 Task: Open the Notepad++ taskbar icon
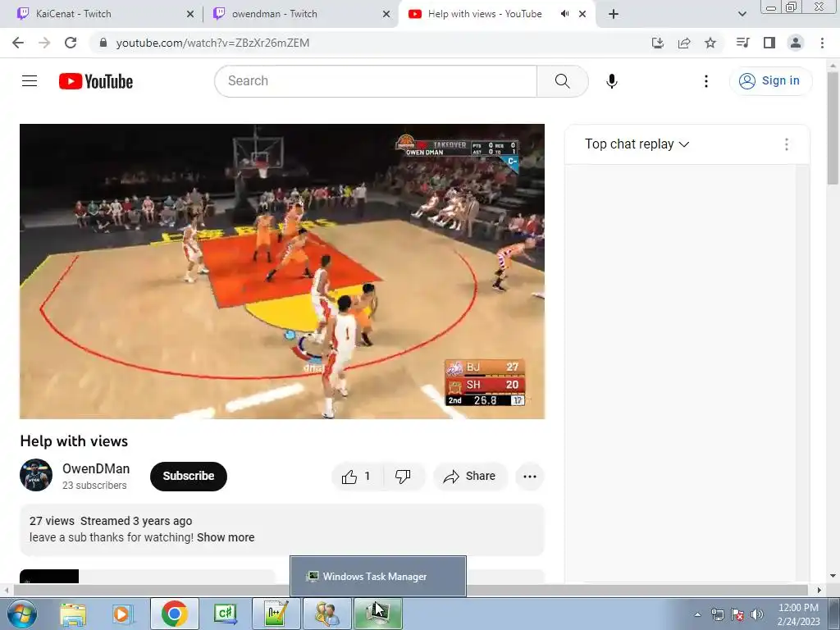pos(276,614)
